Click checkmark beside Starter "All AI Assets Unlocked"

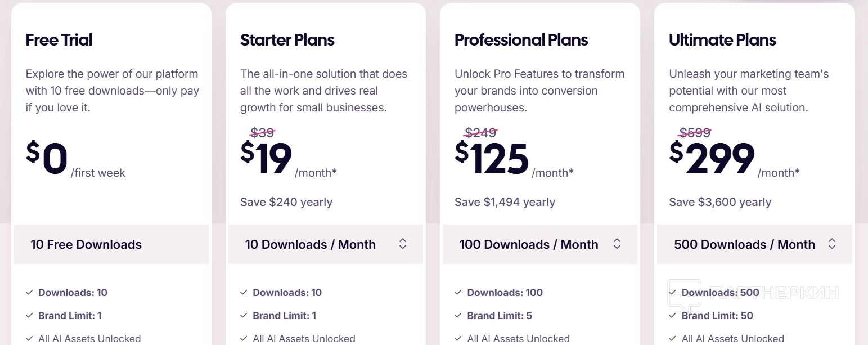(x=244, y=339)
